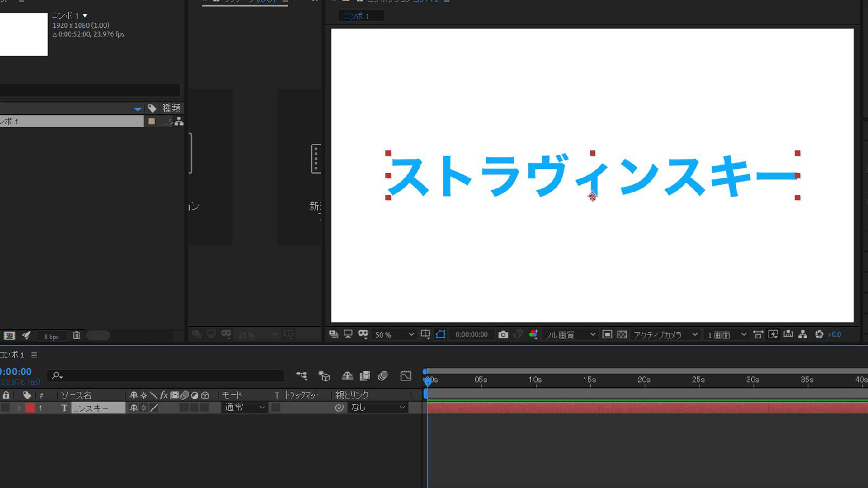Open the Graph Editor
The width and height of the screenshot is (868, 488).
(406, 375)
